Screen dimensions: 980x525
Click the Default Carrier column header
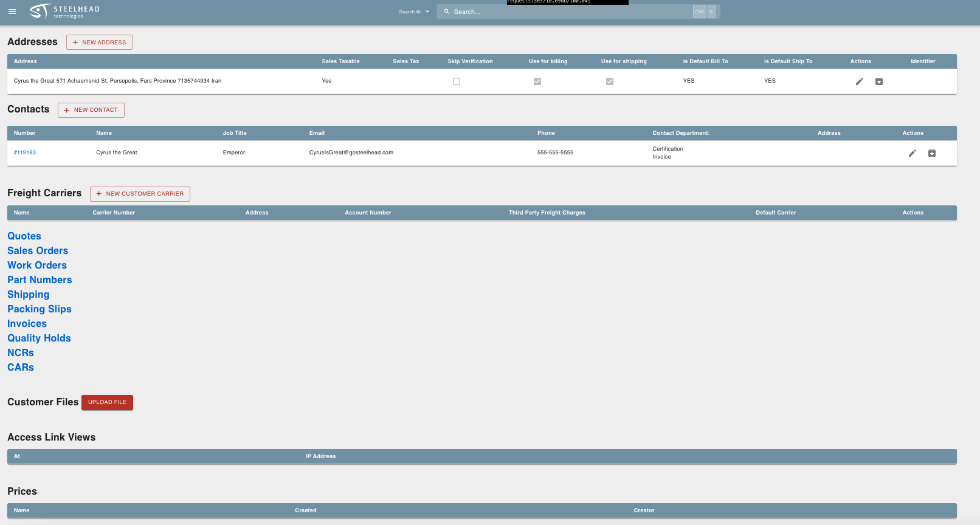click(x=776, y=213)
